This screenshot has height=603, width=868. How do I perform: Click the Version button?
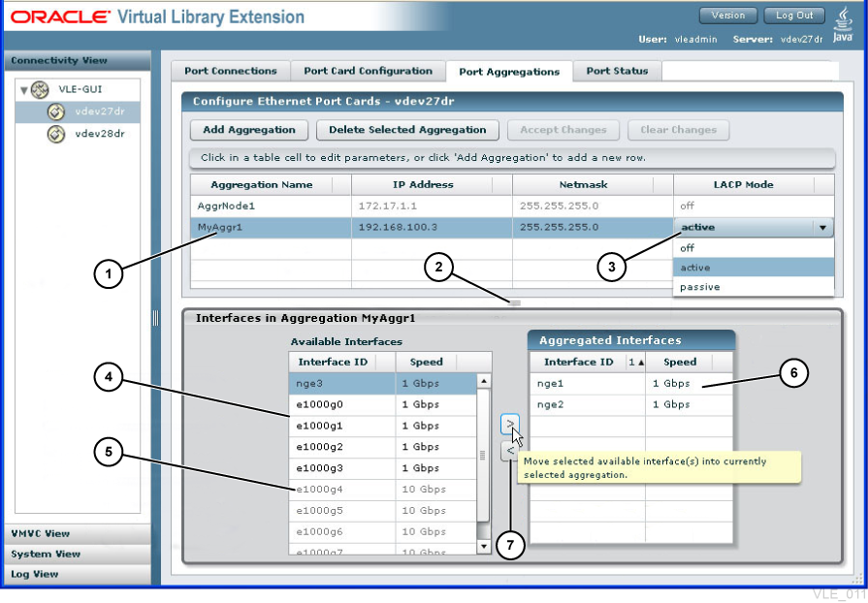pyautogui.click(x=728, y=16)
